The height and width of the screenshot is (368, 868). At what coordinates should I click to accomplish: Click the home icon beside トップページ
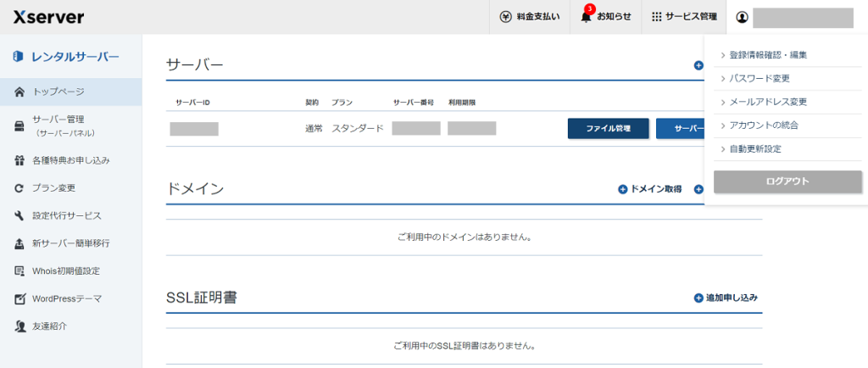[19, 92]
